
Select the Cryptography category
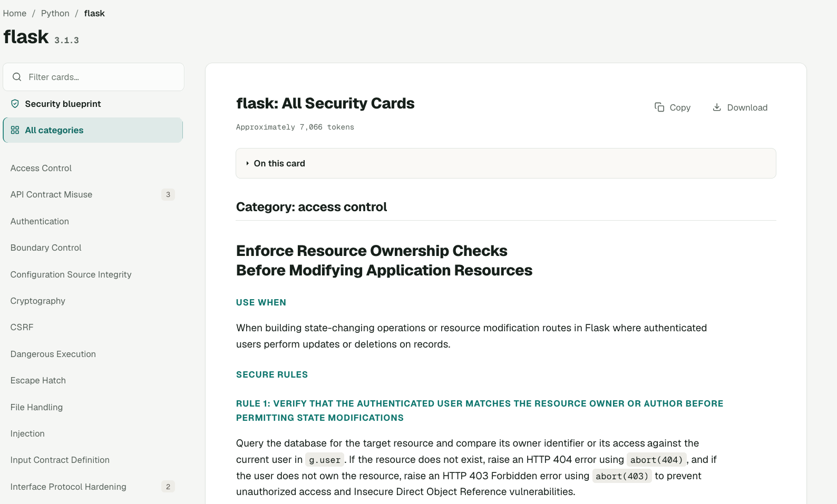(38, 301)
